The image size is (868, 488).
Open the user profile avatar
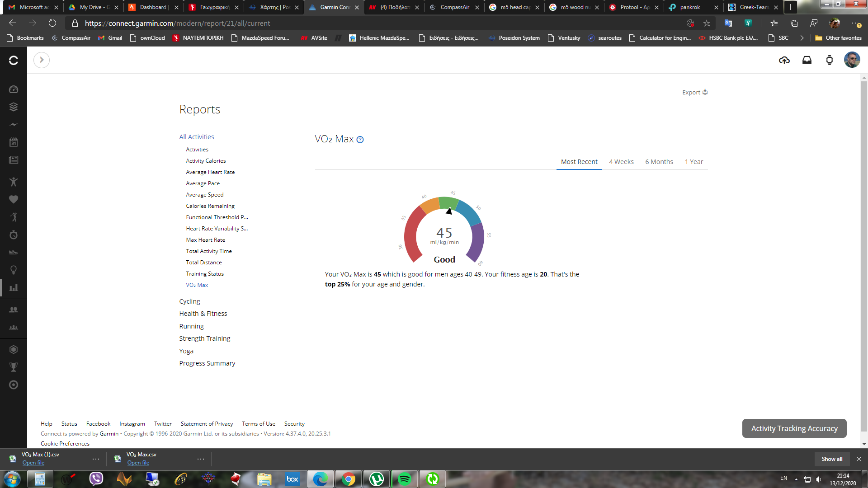point(852,60)
